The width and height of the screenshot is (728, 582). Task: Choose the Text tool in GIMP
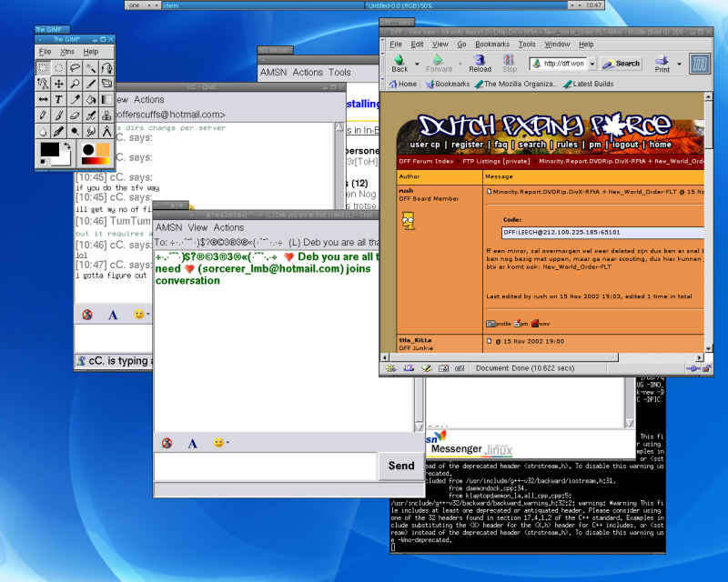coord(59,99)
